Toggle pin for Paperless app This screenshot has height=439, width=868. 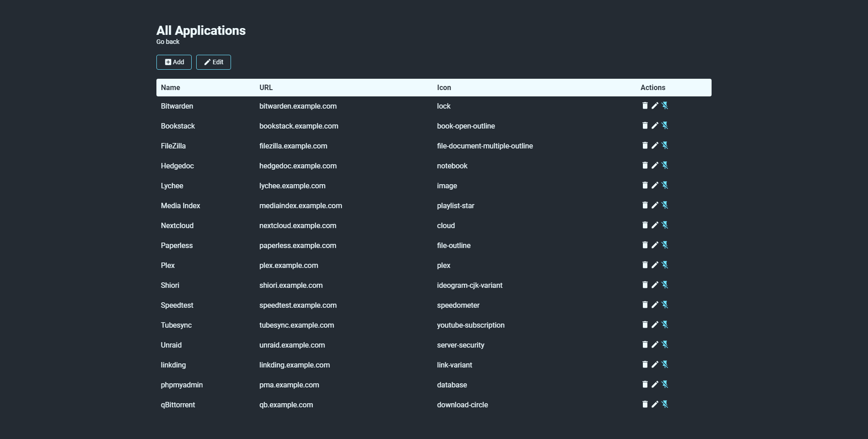click(665, 245)
